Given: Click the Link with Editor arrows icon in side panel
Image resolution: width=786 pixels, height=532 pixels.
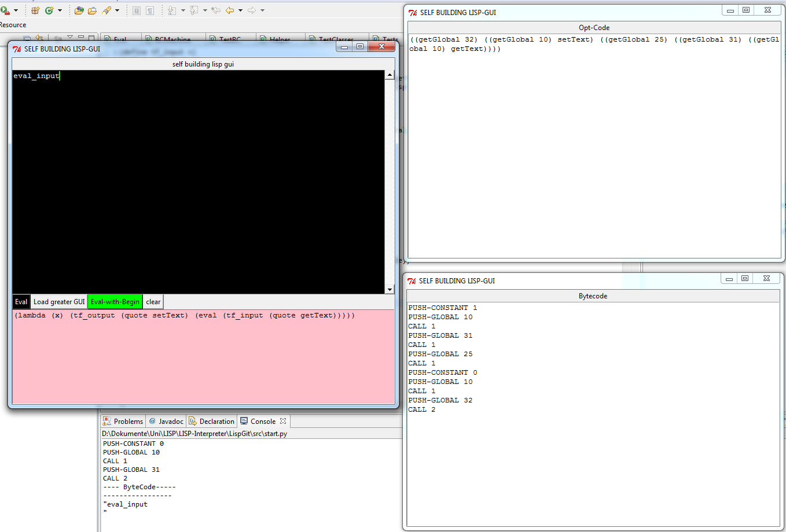Looking at the screenshot, I should [39, 38].
